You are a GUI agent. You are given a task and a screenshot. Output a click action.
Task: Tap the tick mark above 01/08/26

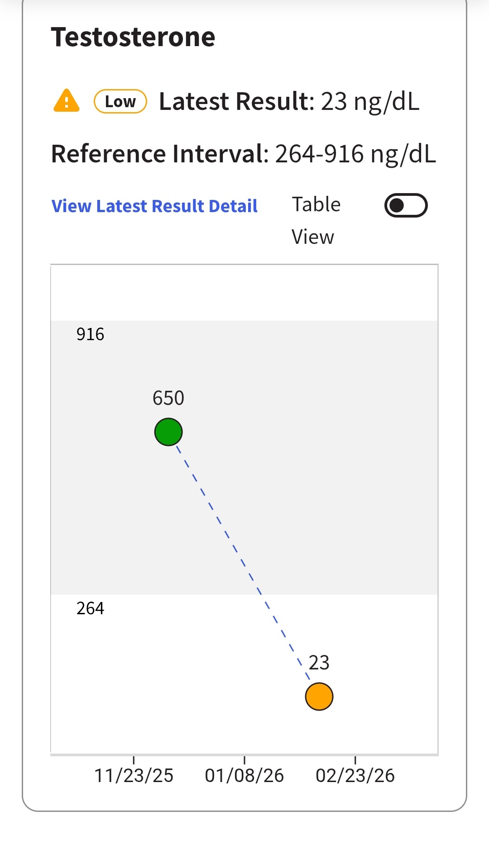coord(244,760)
